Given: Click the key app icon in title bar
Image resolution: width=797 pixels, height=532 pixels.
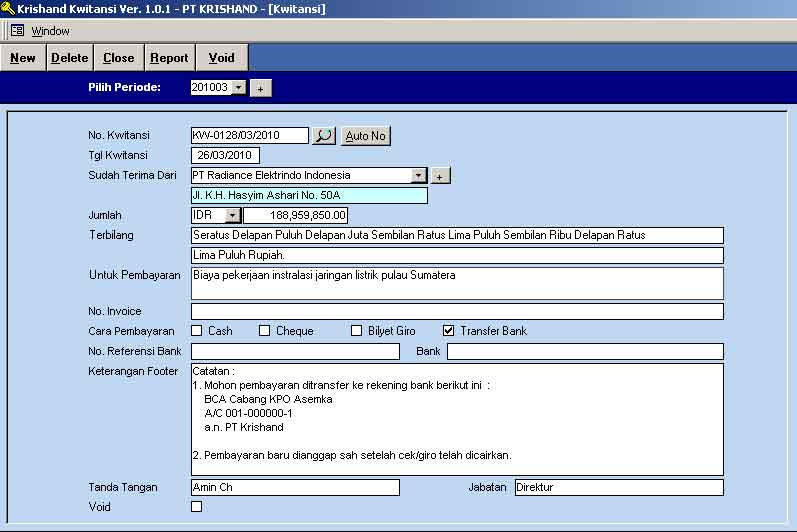Looking at the screenshot, I should click(x=8, y=8).
